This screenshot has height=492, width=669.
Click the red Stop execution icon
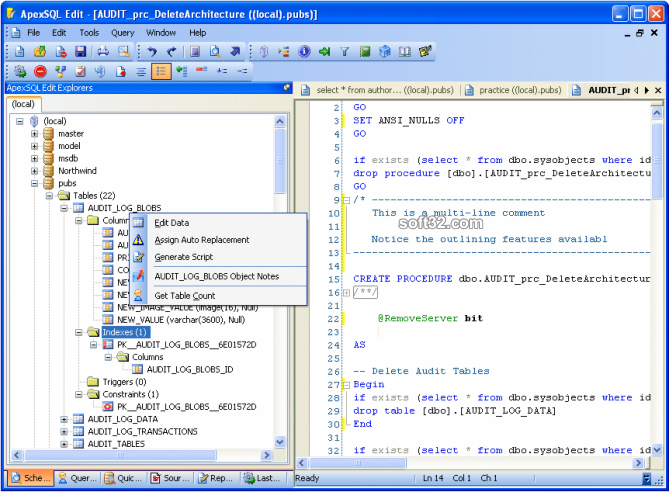[x=40, y=71]
